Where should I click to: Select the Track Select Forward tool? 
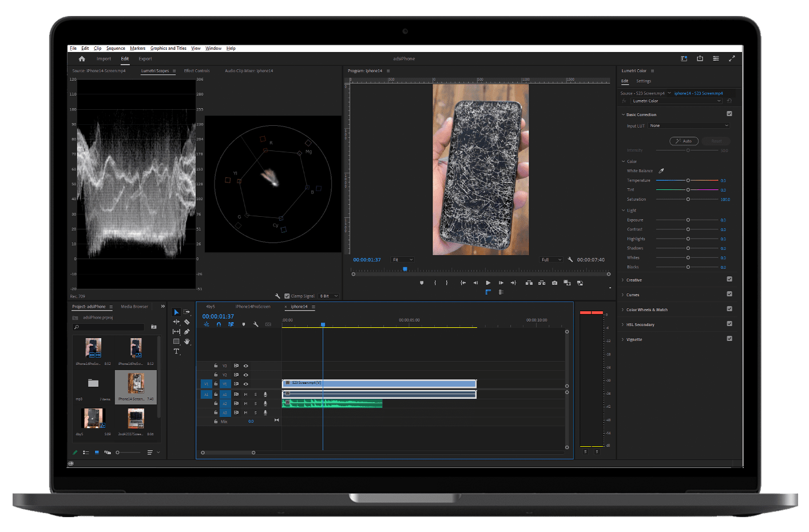tap(187, 312)
